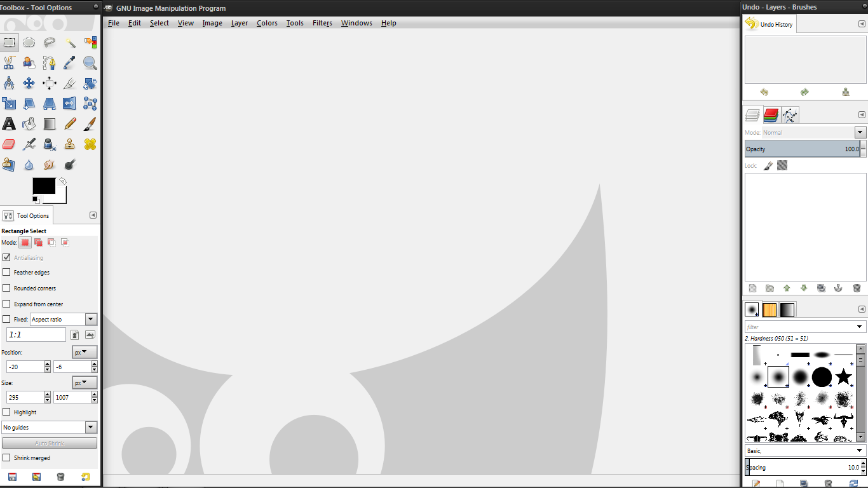Switch to the Patterns tab
The height and width of the screenshot is (488, 868).
[x=770, y=309]
